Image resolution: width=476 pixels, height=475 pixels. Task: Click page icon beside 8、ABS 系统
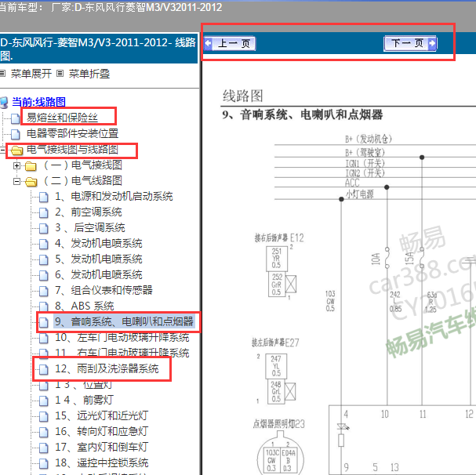[x=44, y=306]
